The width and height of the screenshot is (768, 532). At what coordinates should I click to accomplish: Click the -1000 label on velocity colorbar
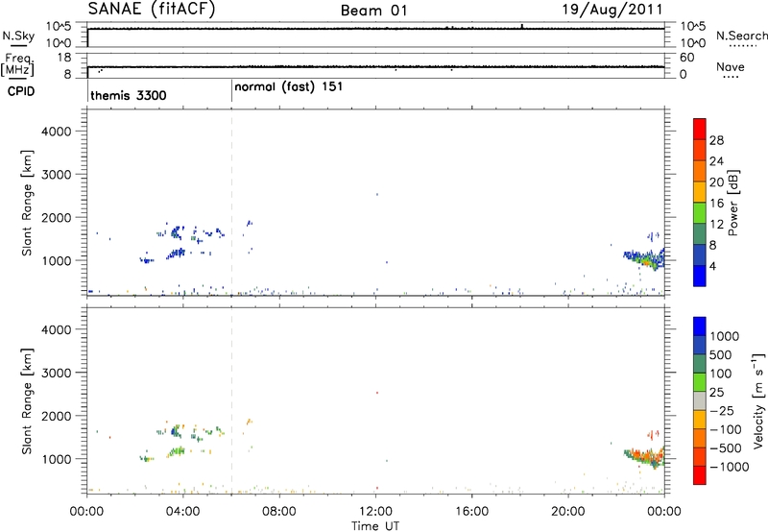[x=729, y=467]
